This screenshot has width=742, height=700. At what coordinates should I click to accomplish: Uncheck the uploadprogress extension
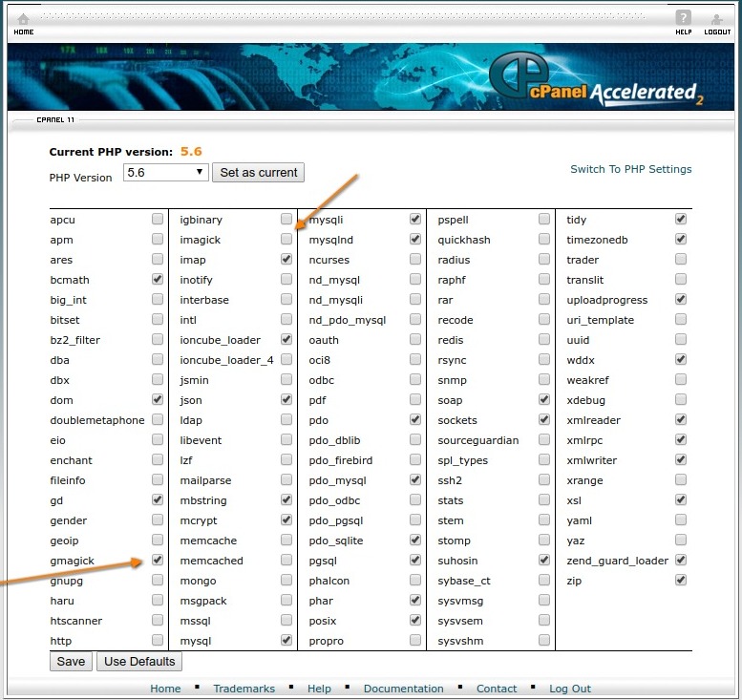pos(681,299)
